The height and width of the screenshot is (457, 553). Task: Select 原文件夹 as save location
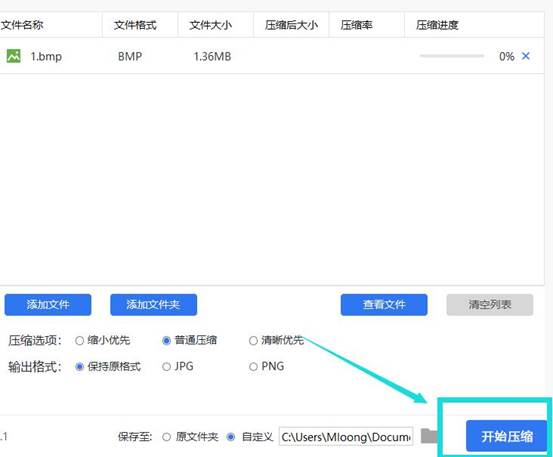pos(166,437)
